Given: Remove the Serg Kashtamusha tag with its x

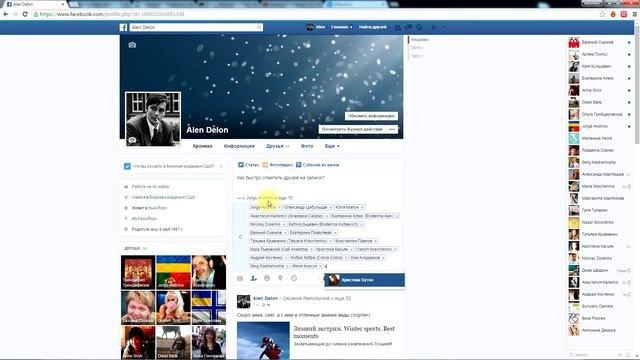Looking at the screenshot, I should (287, 266).
